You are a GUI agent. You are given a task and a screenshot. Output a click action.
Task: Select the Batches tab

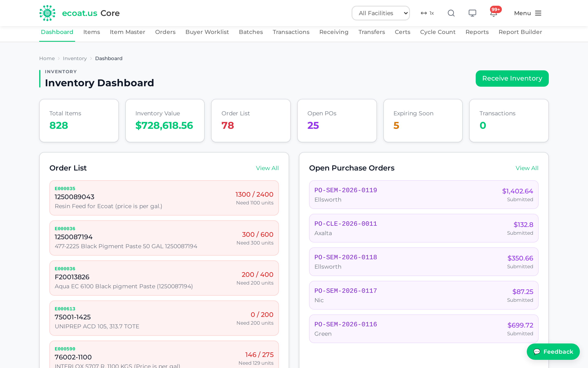[x=251, y=32]
